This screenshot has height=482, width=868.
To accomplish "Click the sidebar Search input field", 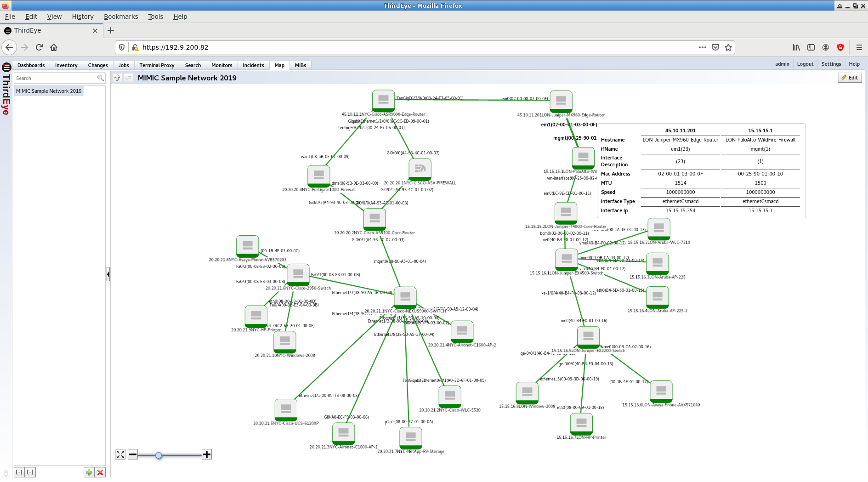I will coord(55,78).
